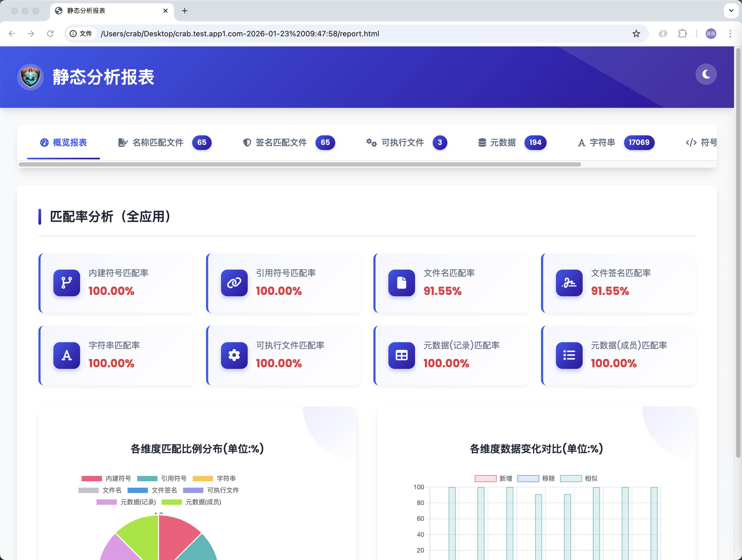Image resolution: width=742 pixels, height=560 pixels.
Task: Click the browser back arrow
Action: point(12,34)
